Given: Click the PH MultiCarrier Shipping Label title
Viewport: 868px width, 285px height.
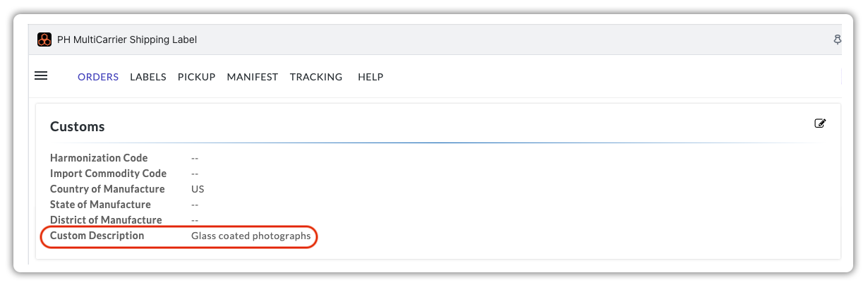Looking at the screenshot, I should tap(127, 40).
